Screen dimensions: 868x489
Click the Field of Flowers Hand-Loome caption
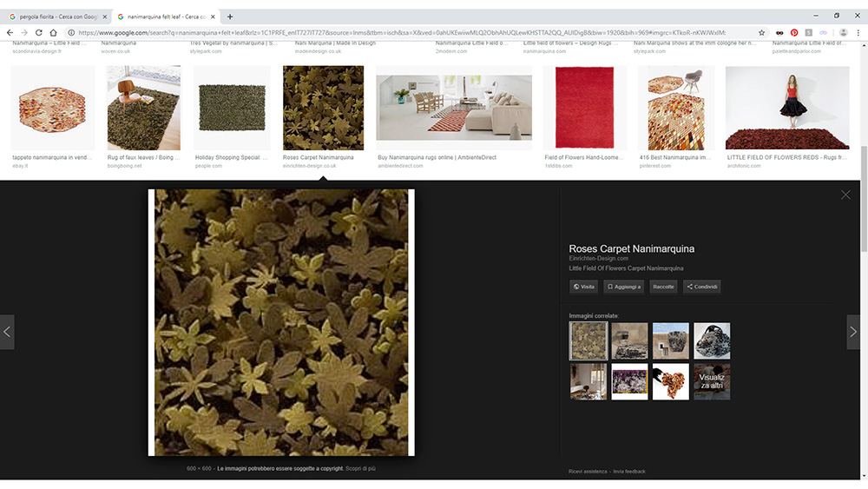pyautogui.click(x=584, y=158)
